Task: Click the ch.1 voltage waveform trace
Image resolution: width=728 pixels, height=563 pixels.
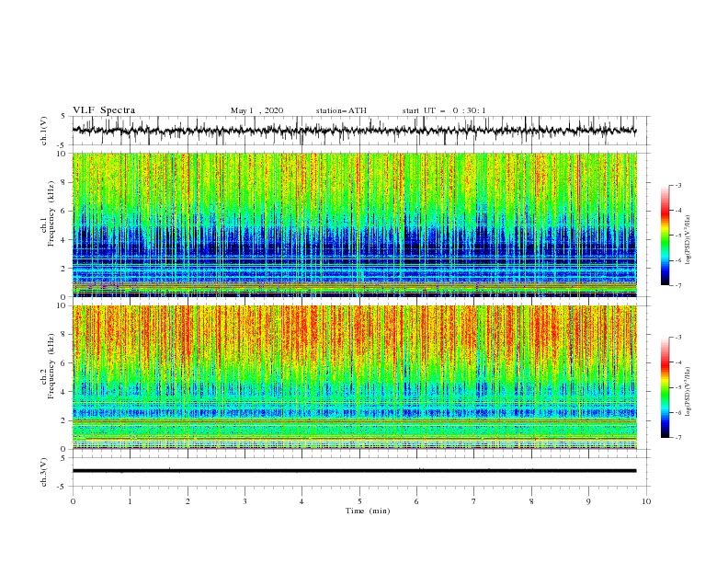Action: 354,131
